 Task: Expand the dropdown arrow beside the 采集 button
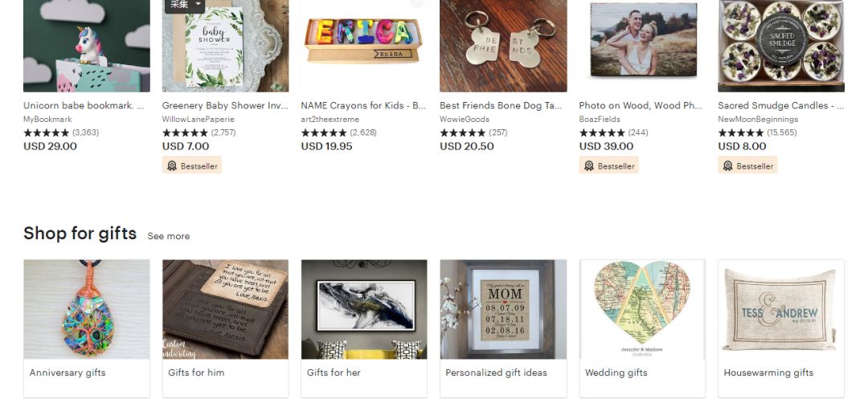point(199,5)
